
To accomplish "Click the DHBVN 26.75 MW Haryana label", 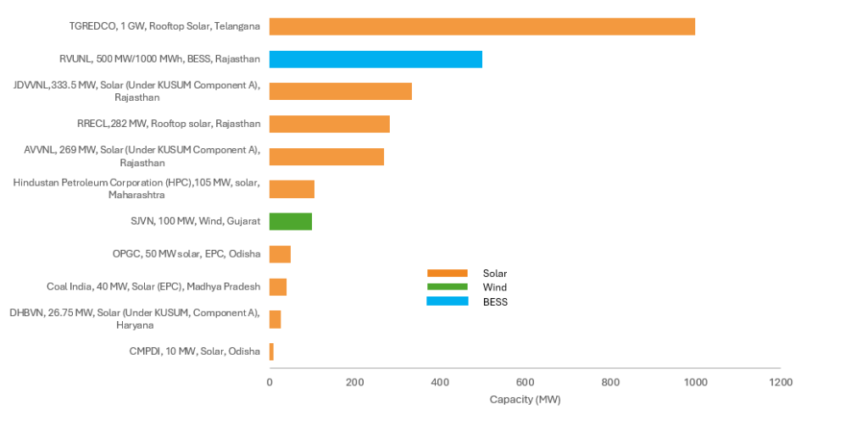I will click(x=135, y=319).
